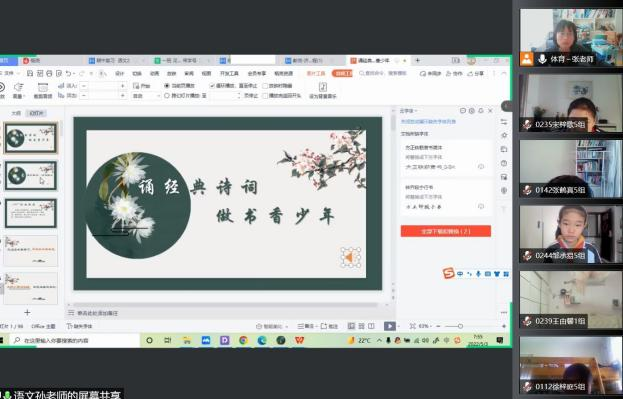Image resolution: width=623 pixels, height=399 pixels.
Task: Select the second slide thumbnail
Action: (31, 176)
